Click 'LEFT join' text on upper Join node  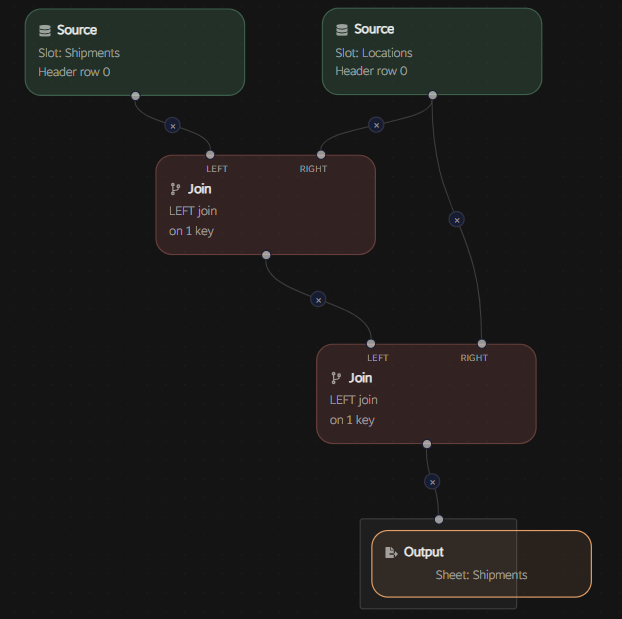click(193, 211)
